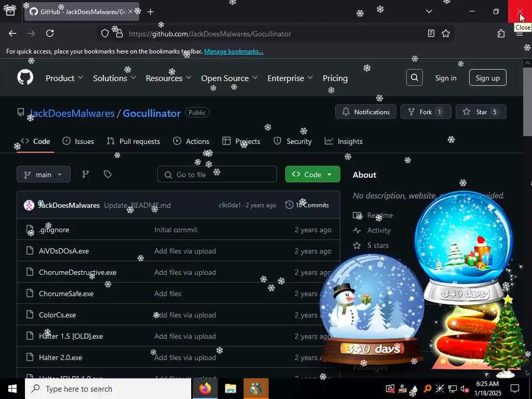The image size is (532, 399).
Task: Click the Firefox View icon at top left
Action: [10, 11]
